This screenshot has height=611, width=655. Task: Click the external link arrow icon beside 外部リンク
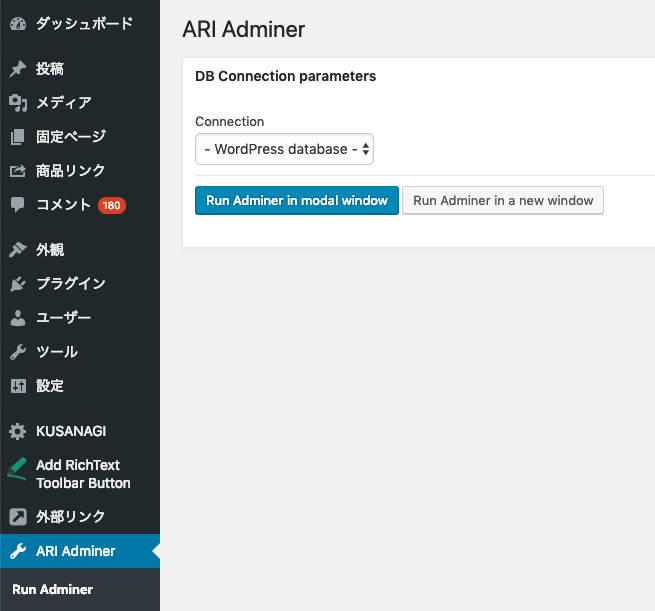point(18,517)
